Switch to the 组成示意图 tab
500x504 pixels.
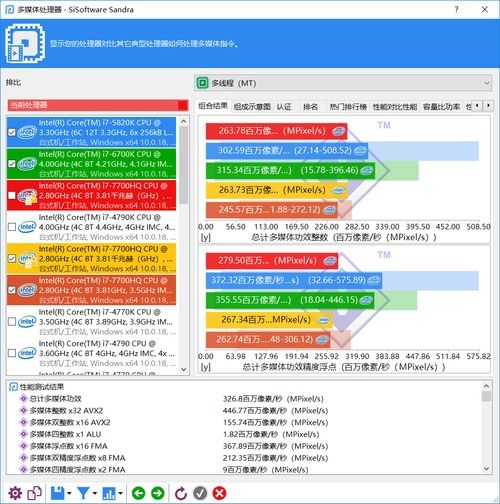(x=252, y=107)
